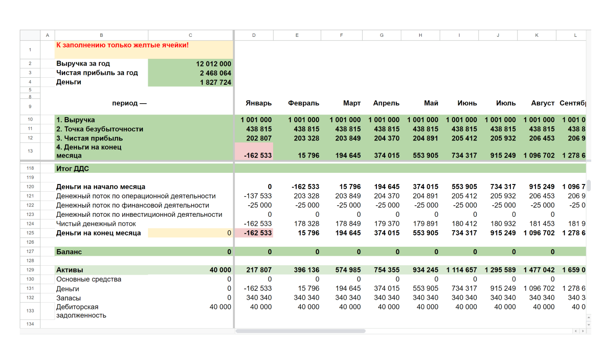Select row 10 header
This screenshot has height=364, width=611.
coord(30,120)
